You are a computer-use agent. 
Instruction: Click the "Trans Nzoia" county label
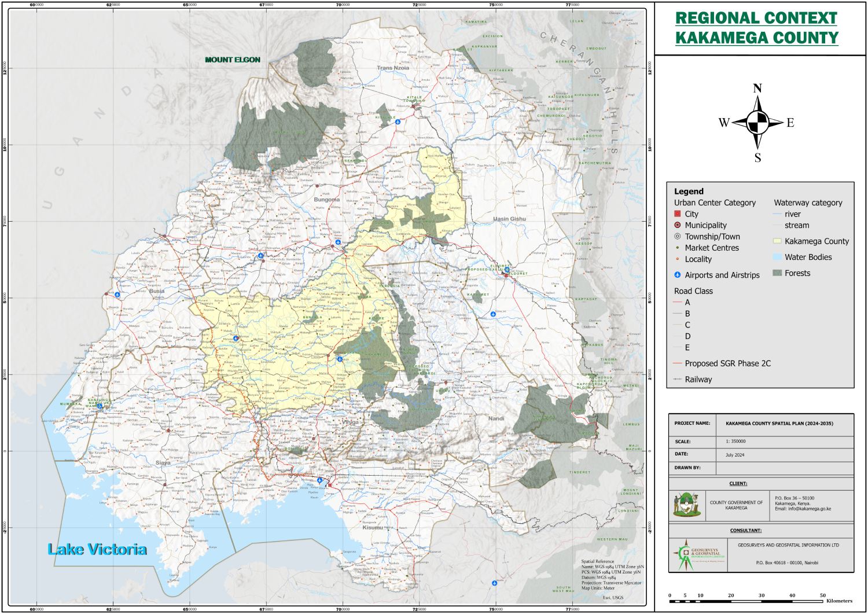tap(393, 68)
